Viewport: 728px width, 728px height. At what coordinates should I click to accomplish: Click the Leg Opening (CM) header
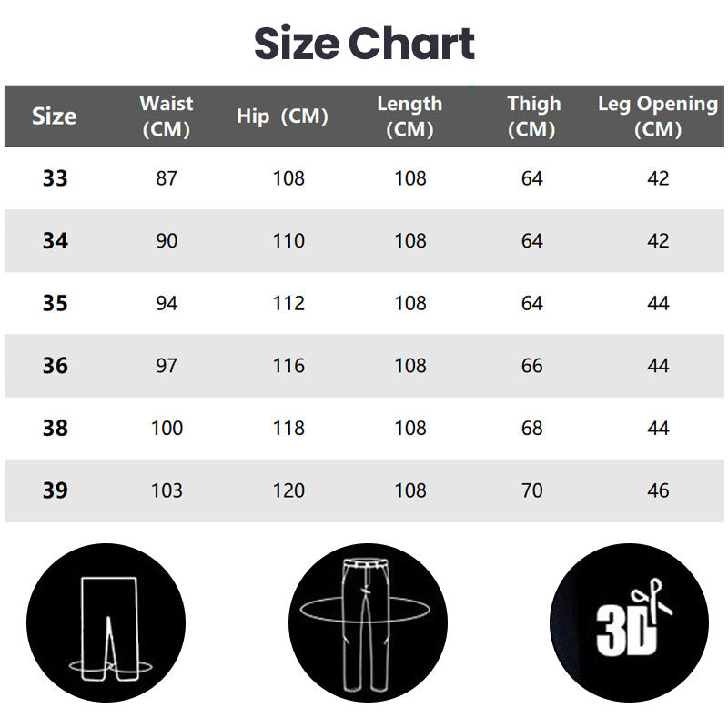658,116
